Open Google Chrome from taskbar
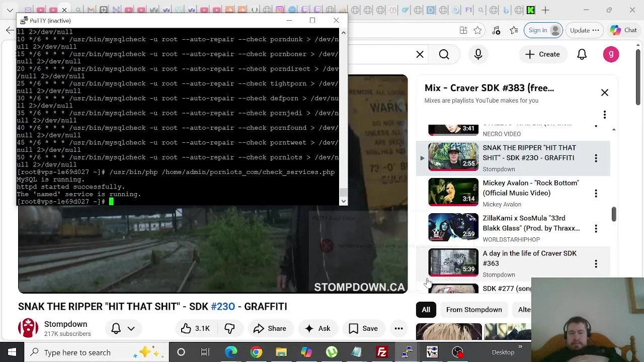The image size is (644, 362). point(256,352)
